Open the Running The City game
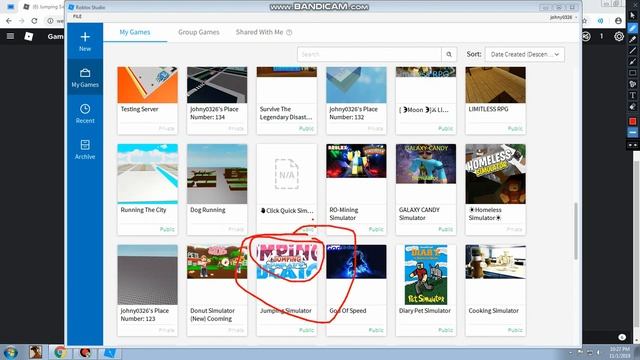This screenshot has width=640, height=360. click(147, 189)
